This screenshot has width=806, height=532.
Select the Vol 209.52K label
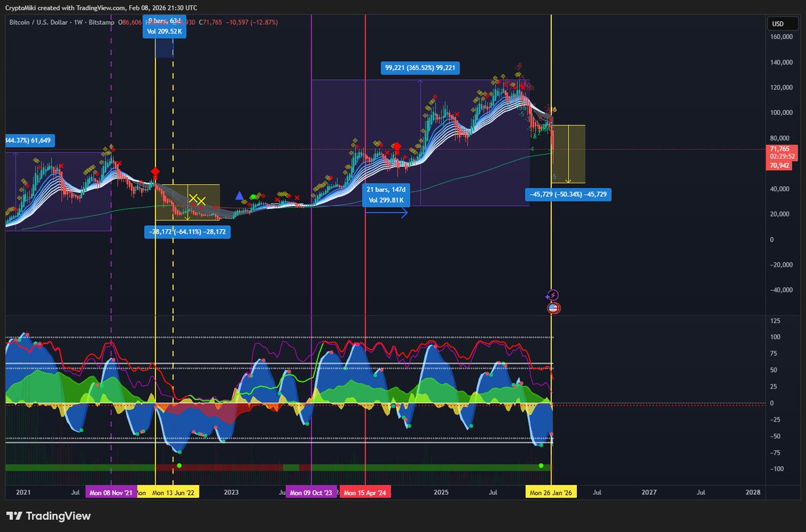[165, 30]
